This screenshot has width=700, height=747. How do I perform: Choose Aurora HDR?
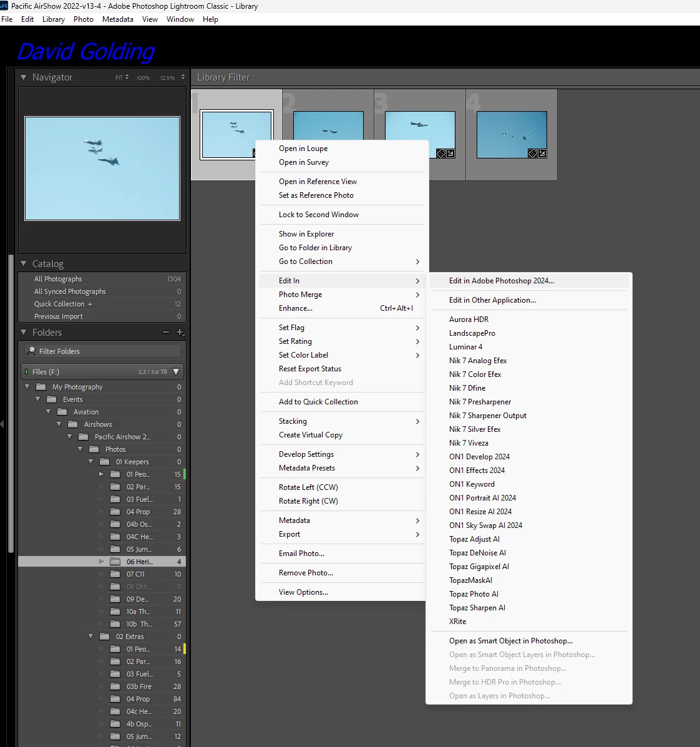click(528, 319)
